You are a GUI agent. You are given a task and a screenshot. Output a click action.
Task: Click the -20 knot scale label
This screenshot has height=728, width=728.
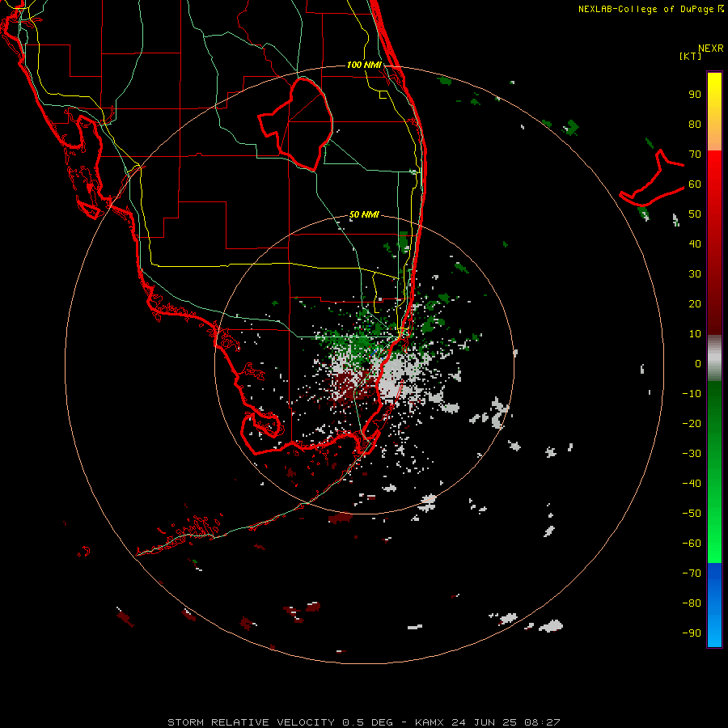[x=692, y=424]
